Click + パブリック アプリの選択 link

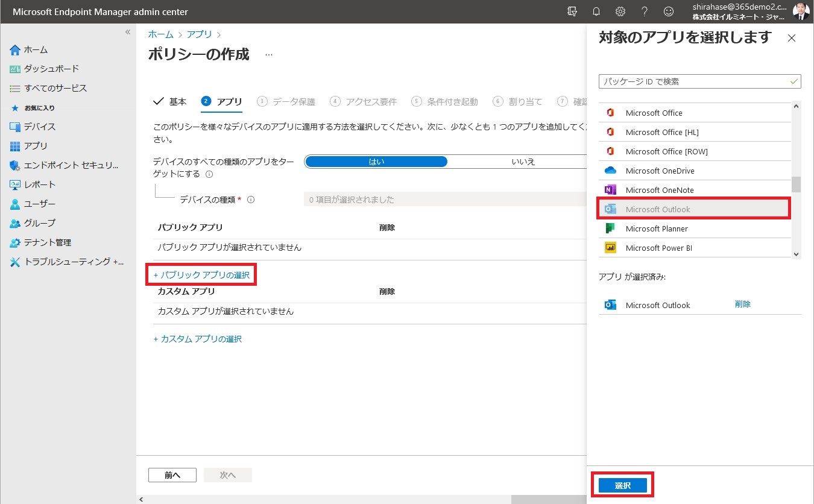click(201, 275)
